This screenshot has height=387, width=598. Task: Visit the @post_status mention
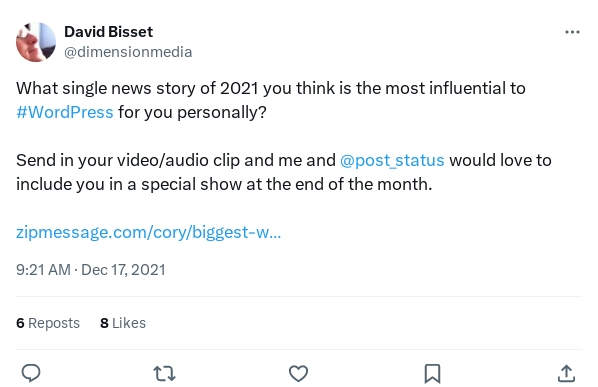coord(392,160)
